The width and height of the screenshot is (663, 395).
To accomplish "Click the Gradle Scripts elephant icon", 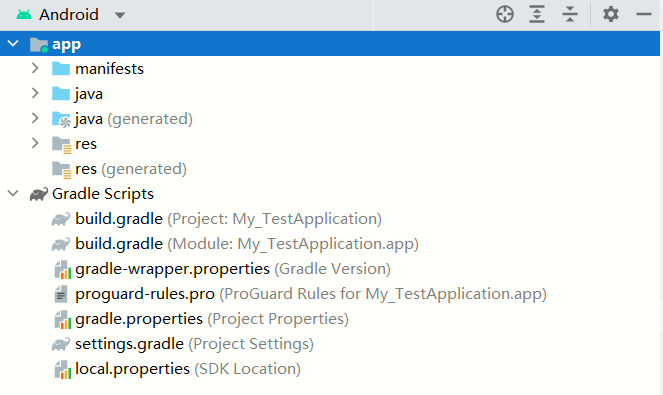I will click(38, 194).
